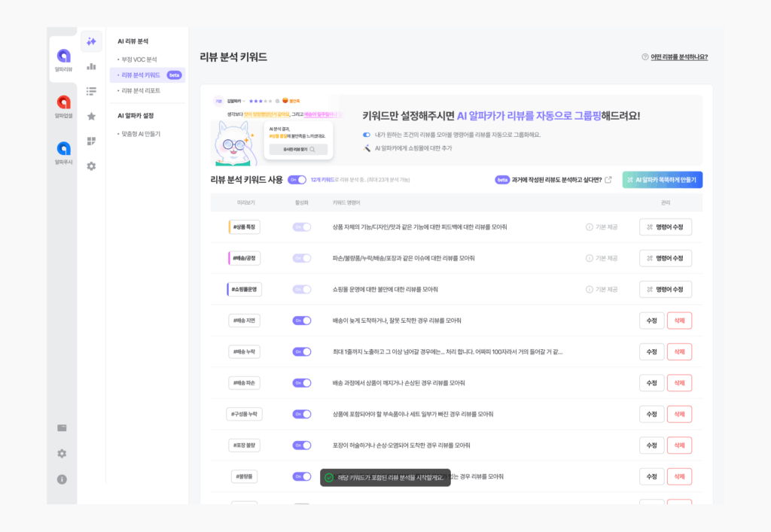
Task: Select the bar chart statistics icon
Action: [90, 67]
